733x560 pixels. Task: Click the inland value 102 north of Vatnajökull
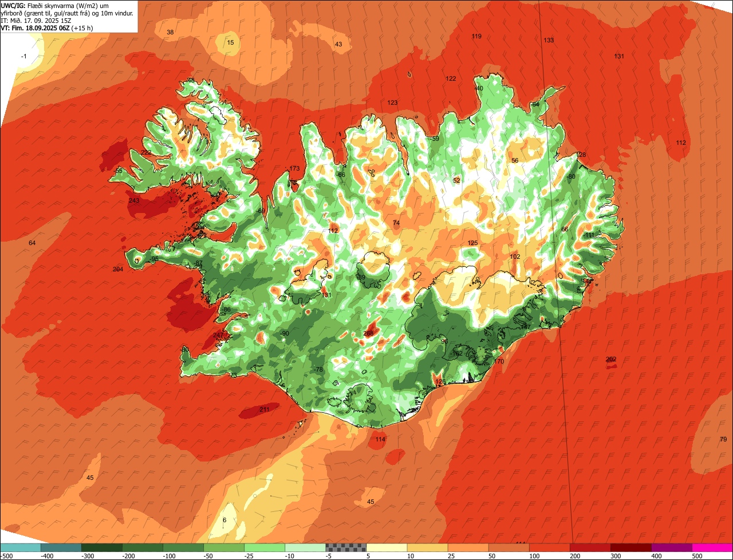515,257
